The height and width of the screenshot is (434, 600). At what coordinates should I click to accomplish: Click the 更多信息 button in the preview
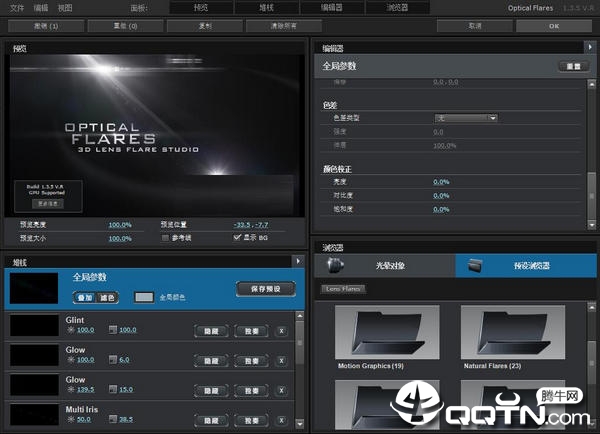point(48,203)
